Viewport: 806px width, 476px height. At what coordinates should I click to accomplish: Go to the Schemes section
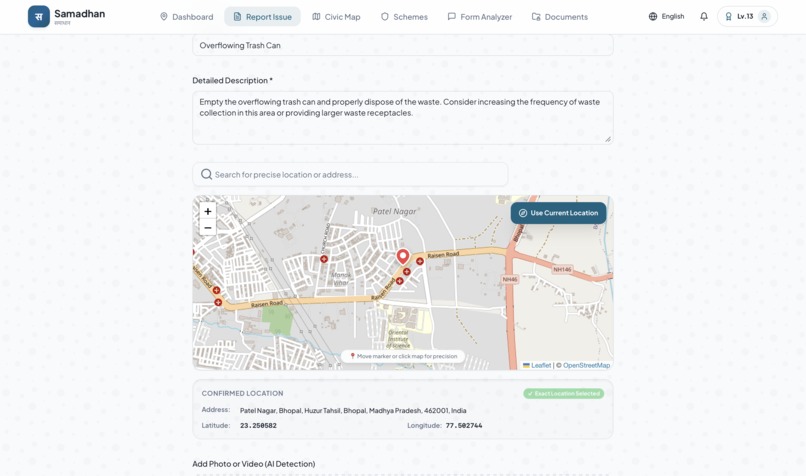point(404,17)
